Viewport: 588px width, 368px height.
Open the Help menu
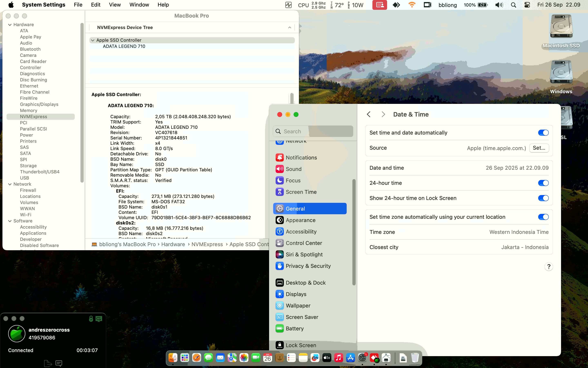[x=163, y=5]
